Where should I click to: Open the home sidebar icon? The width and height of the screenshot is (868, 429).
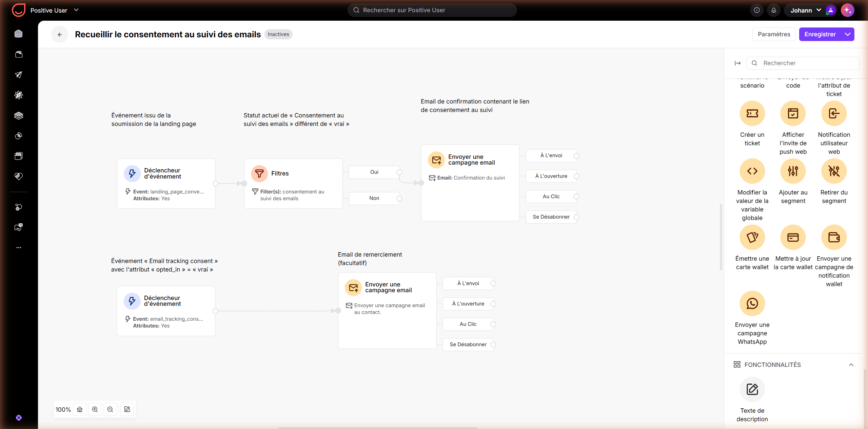[x=19, y=34]
